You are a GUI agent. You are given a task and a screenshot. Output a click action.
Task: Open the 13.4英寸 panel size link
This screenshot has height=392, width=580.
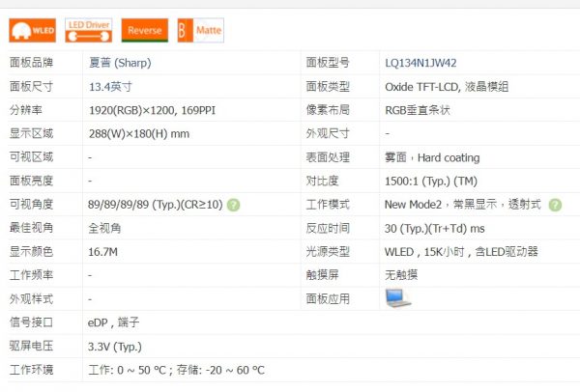(x=110, y=87)
